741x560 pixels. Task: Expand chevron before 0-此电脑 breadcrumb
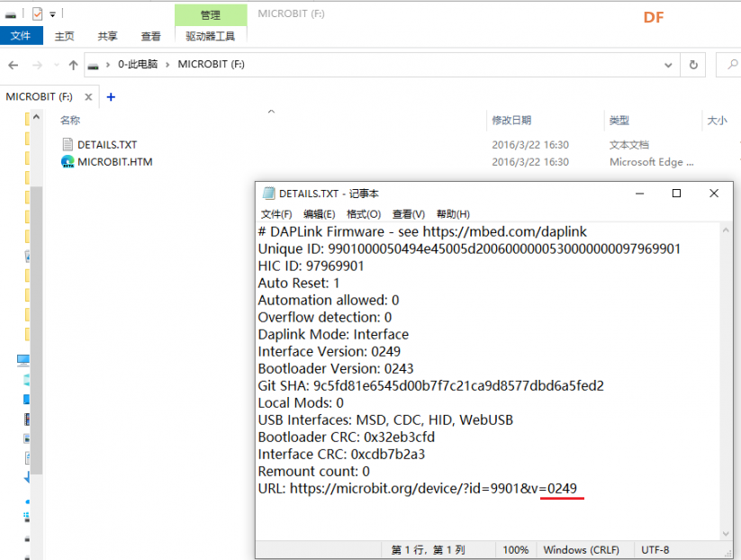pyautogui.click(x=107, y=65)
